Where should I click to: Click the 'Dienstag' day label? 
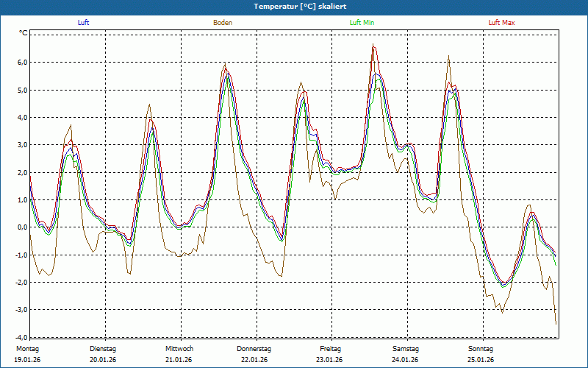[x=103, y=349]
